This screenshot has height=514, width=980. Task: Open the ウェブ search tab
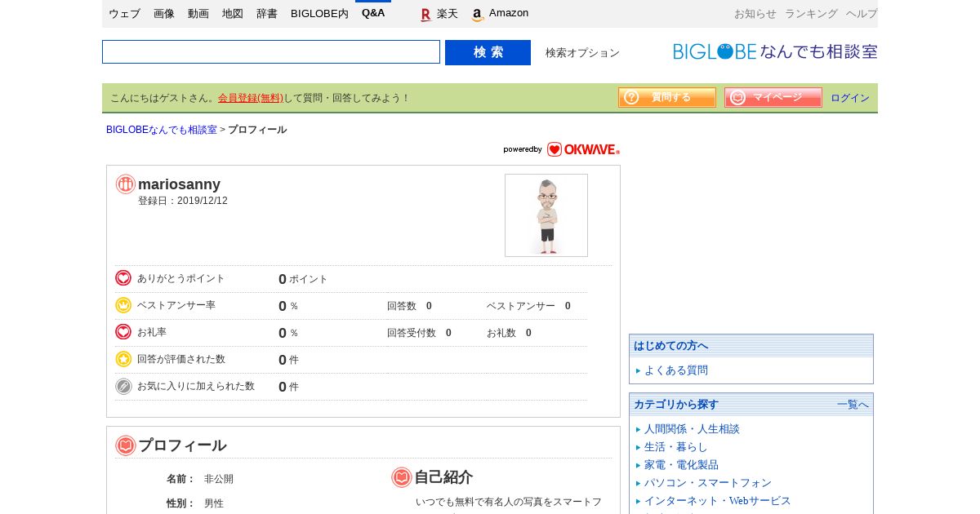(x=124, y=14)
